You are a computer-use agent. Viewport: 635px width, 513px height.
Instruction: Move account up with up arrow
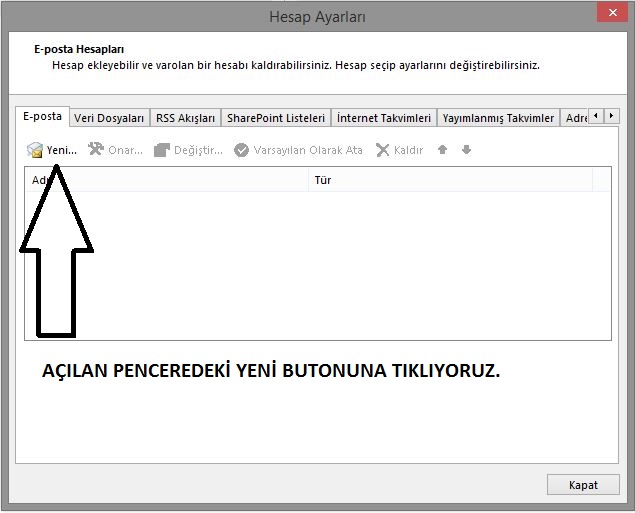tap(443, 150)
